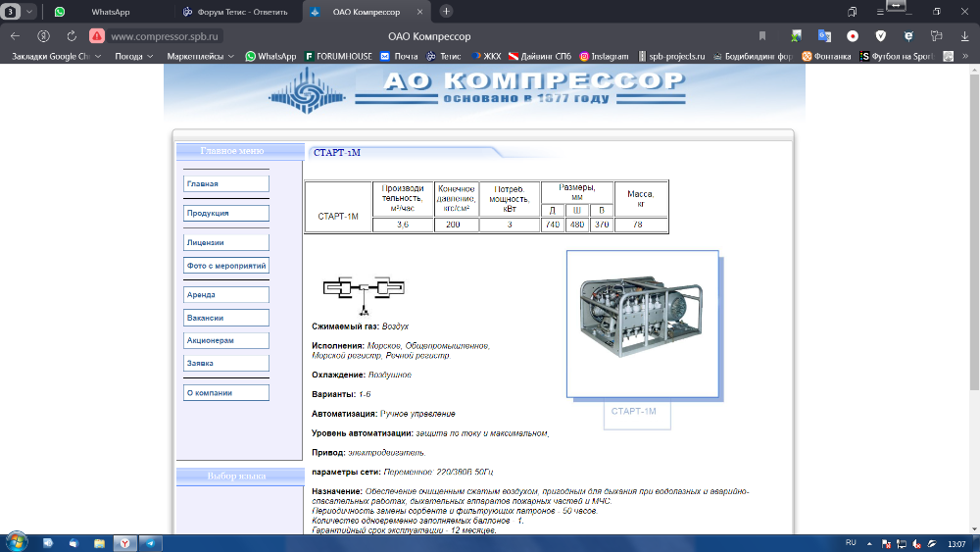Image resolution: width=980 pixels, height=552 pixels.
Task: Expand the Погода bookmarks folder
Action: [133, 56]
